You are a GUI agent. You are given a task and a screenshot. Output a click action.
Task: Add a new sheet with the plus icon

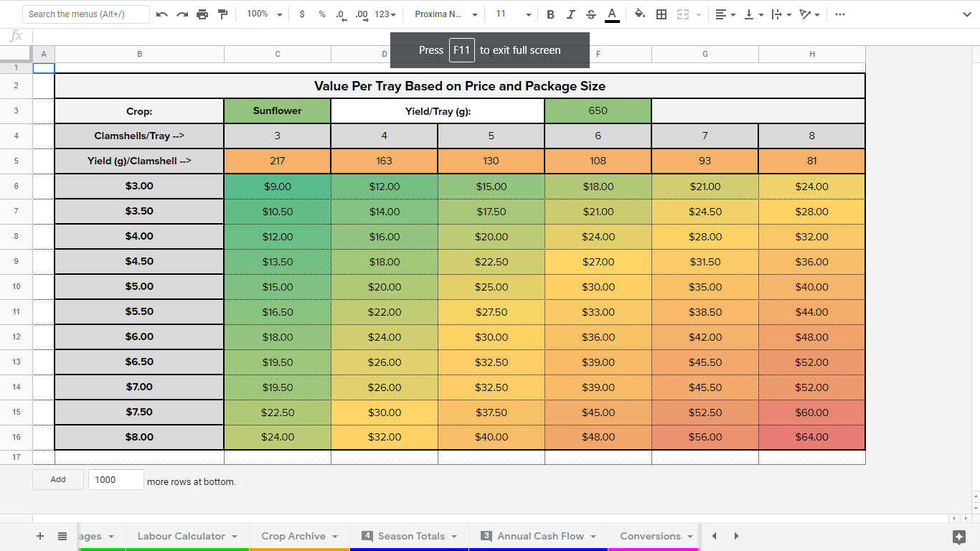click(x=39, y=536)
